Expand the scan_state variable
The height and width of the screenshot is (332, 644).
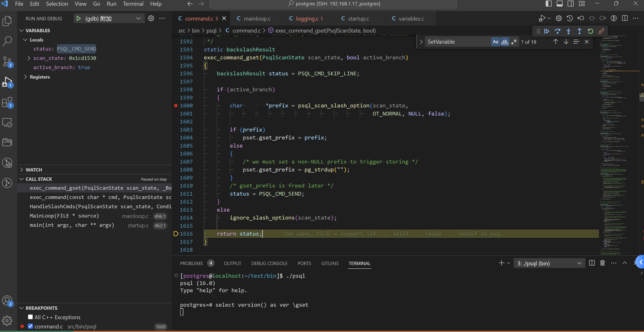pos(29,58)
